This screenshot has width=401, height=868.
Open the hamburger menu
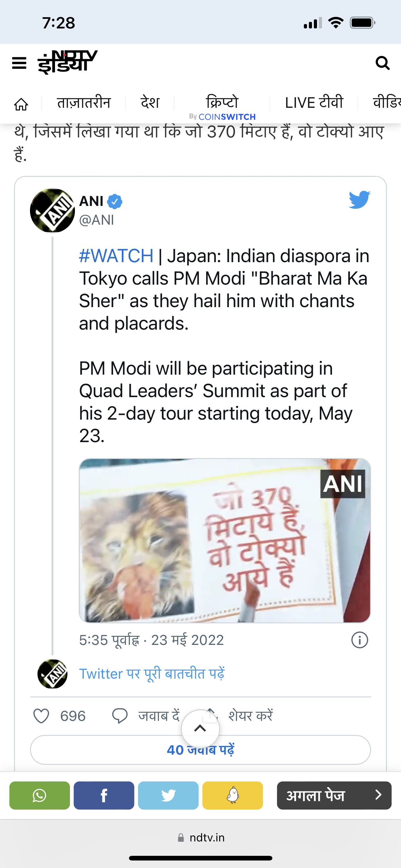coord(19,63)
